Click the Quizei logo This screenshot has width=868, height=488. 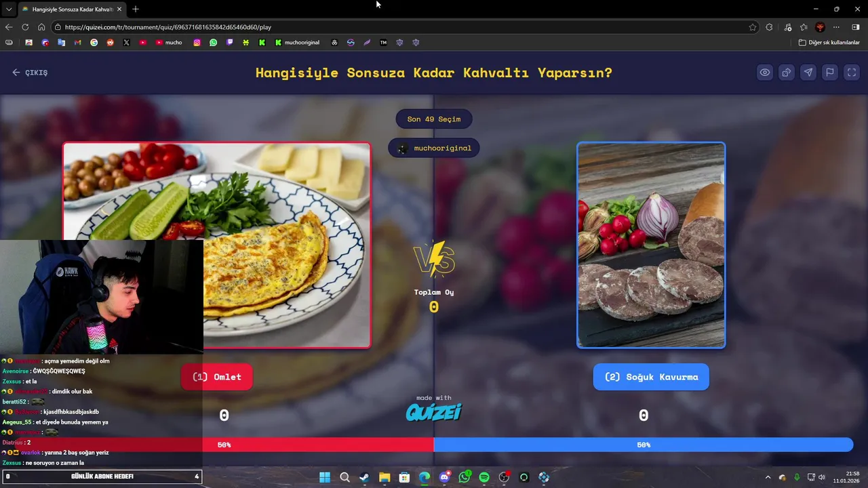point(434,412)
